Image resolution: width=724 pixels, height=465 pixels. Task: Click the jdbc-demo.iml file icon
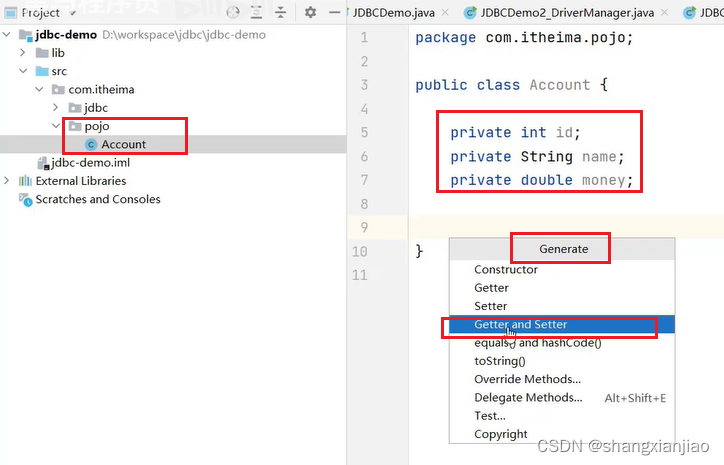tap(43, 163)
